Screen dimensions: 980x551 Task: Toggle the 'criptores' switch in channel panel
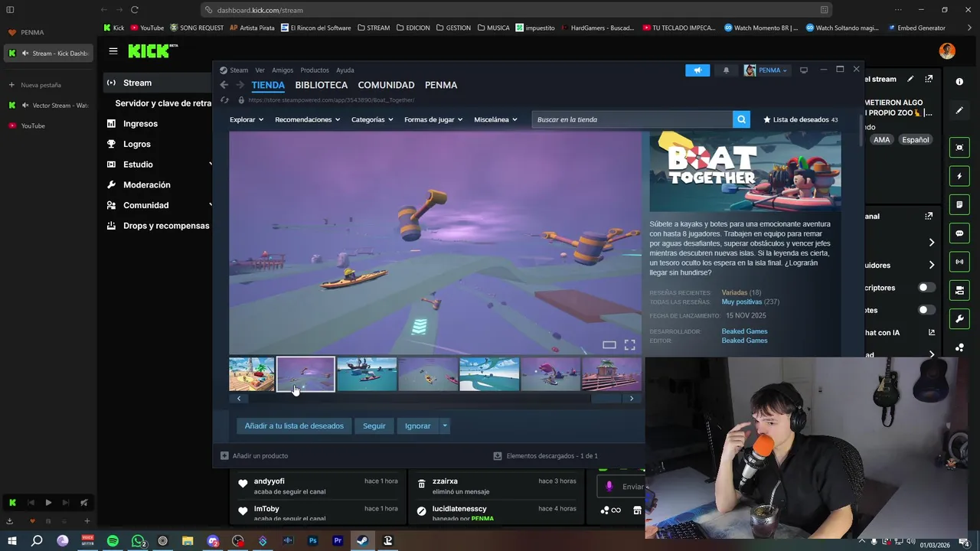926,288
